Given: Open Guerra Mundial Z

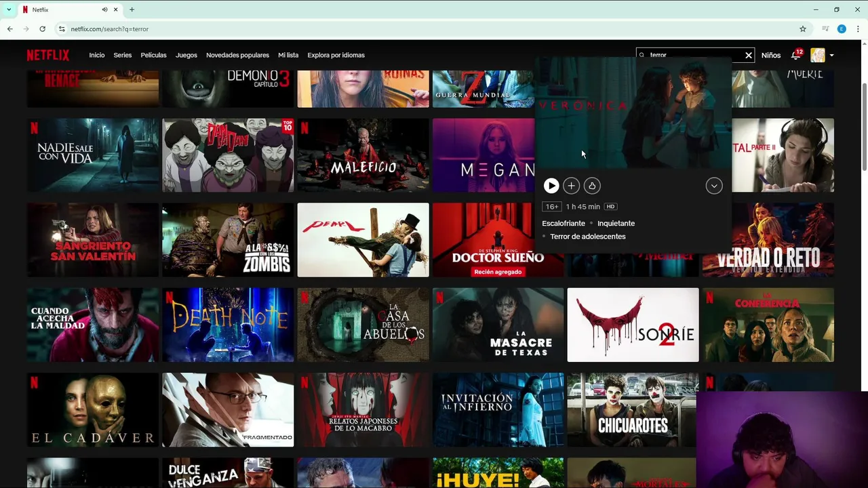Looking at the screenshot, I should (484, 89).
